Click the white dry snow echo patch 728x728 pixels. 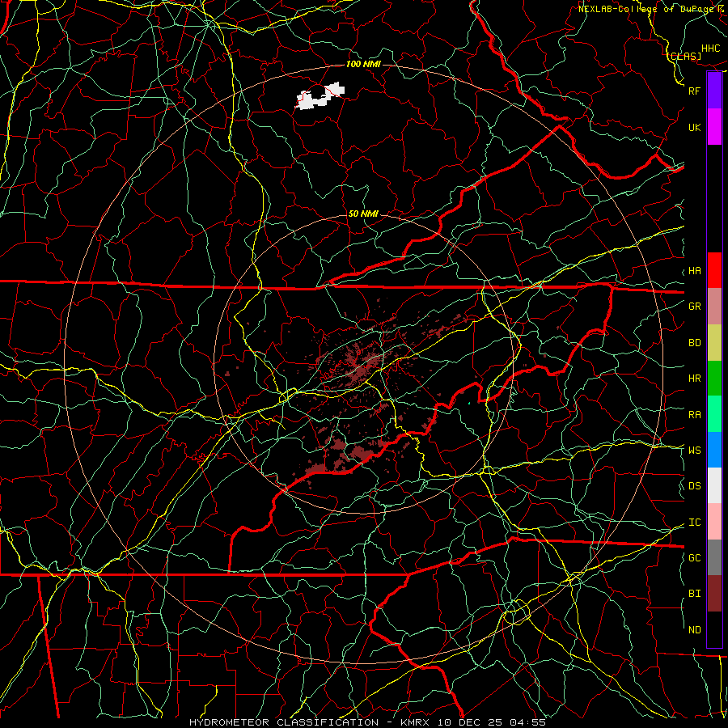point(320,96)
